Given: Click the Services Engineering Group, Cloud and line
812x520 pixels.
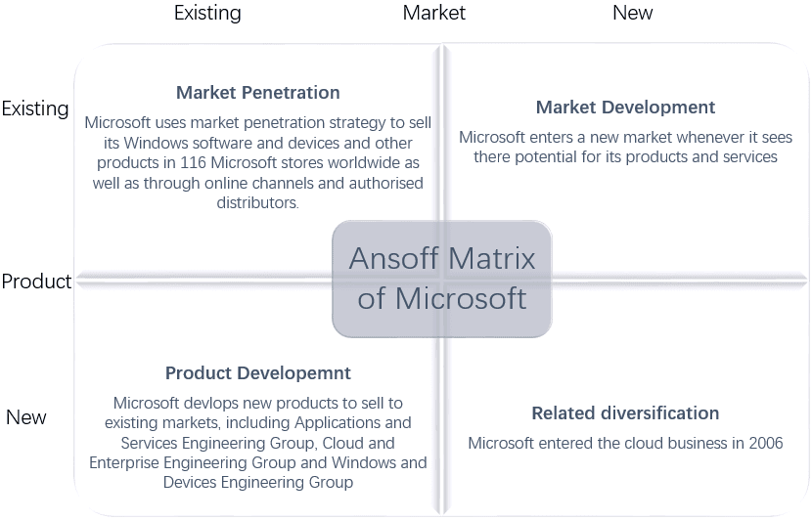Looking at the screenshot, I should click(258, 444).
